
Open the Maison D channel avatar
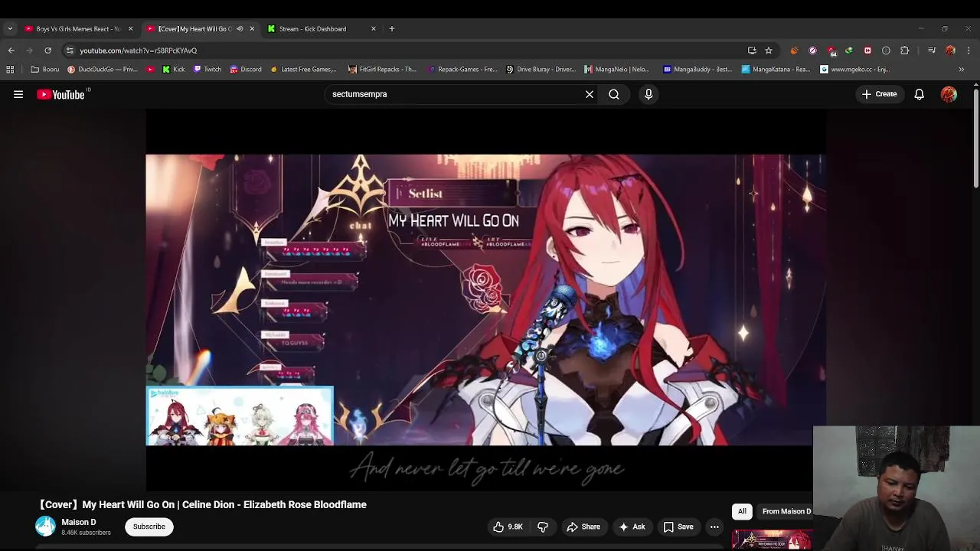45,527
